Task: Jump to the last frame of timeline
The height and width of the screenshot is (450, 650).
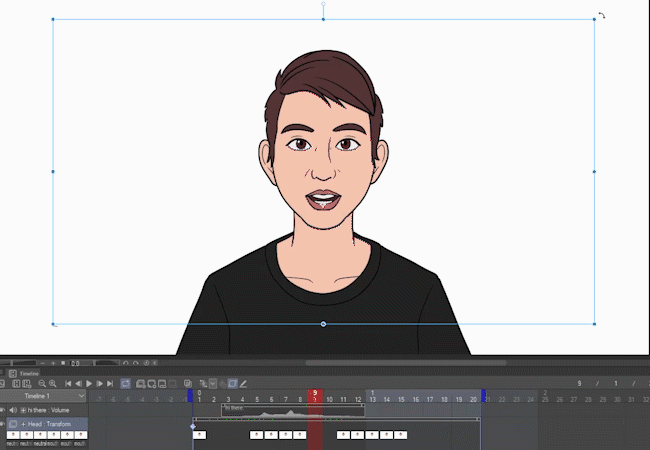Action: 110,384
